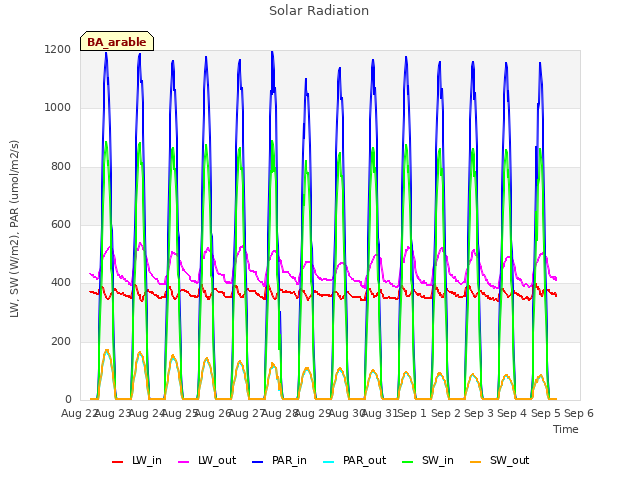Click the red LW_in legend swatch

tap(117, 462)
